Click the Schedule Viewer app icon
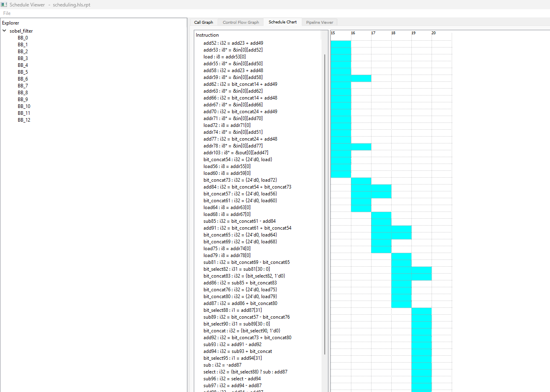 tap(4, 4)
